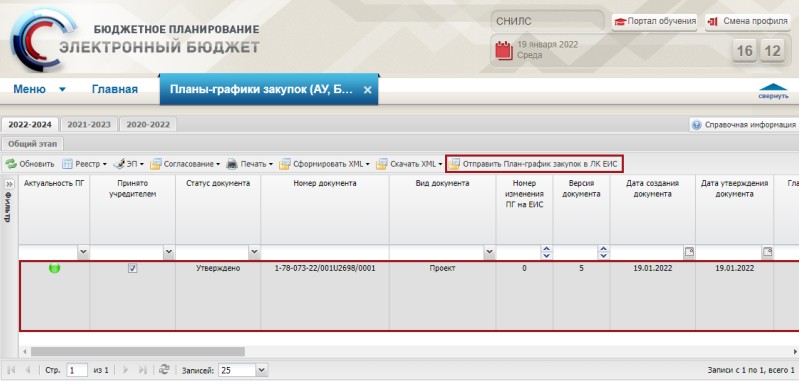This screenshot has width=799, height=381.
Task: Go to next page button
Action: point(125,370)
